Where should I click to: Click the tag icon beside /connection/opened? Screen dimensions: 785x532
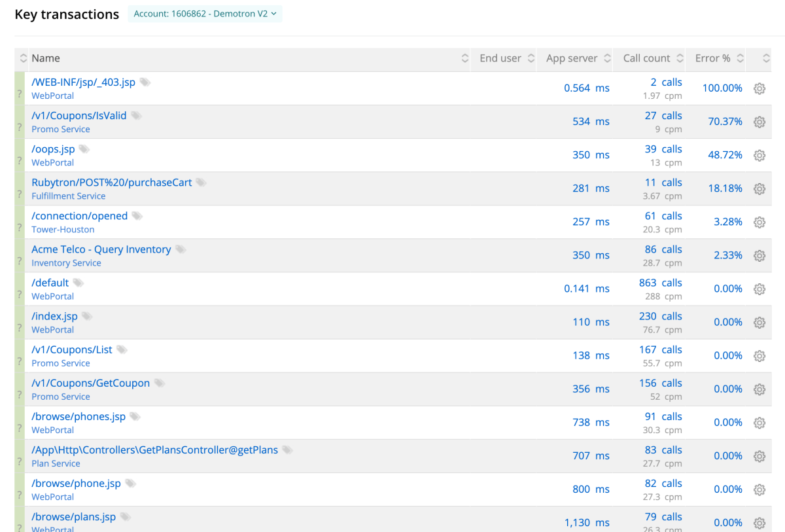pos(137,216)
